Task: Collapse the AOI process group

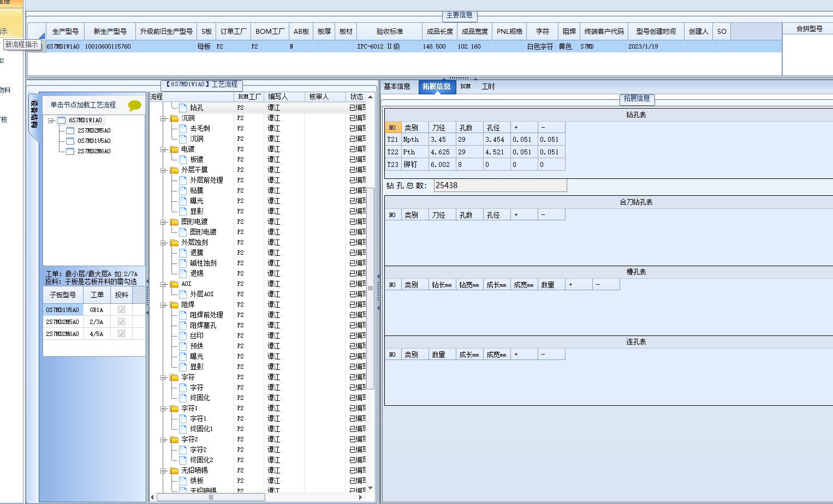Action: [x=163, y=284]
